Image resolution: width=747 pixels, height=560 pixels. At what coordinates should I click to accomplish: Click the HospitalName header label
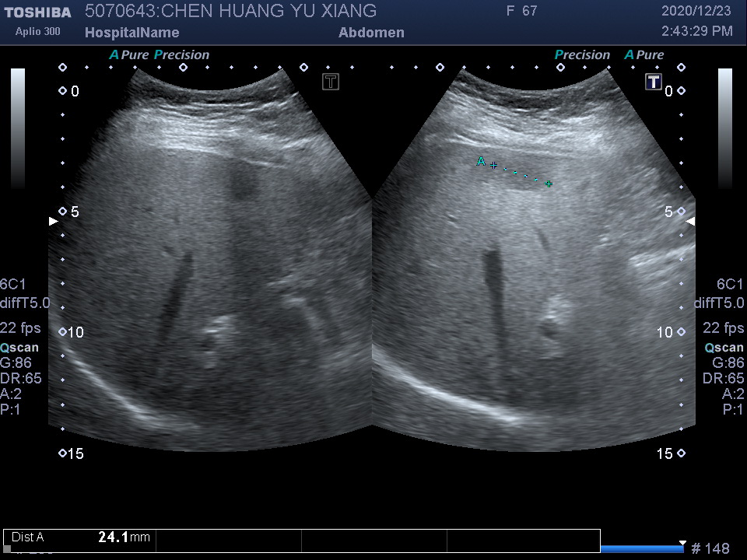pyautogui.click(x=132, y=33)
